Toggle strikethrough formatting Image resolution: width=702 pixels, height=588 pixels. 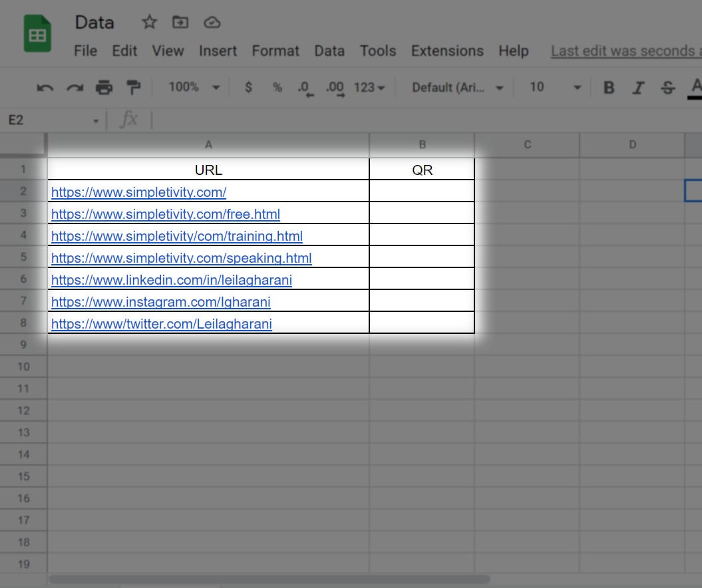[x=667, y=87]
